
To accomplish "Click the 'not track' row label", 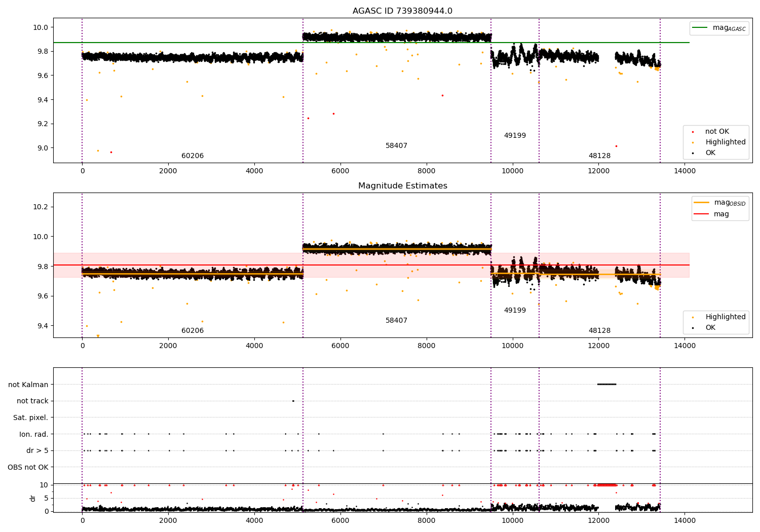I will (32, 401).
